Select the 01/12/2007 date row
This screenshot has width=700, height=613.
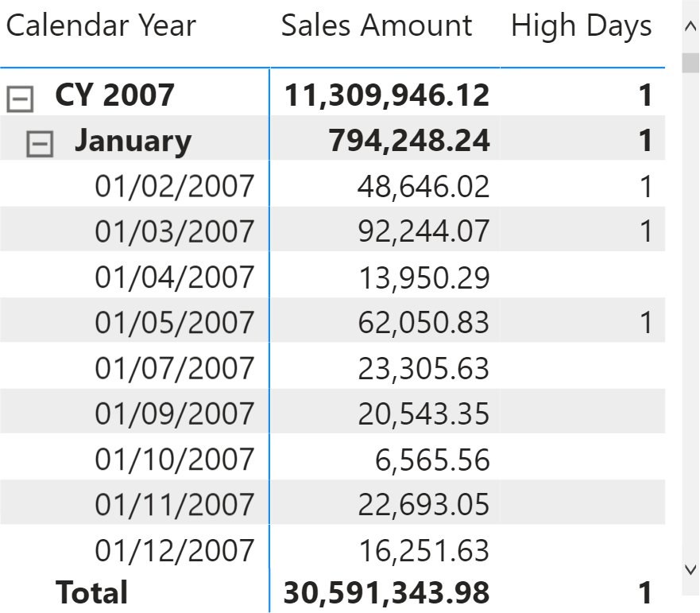point(333,548)
